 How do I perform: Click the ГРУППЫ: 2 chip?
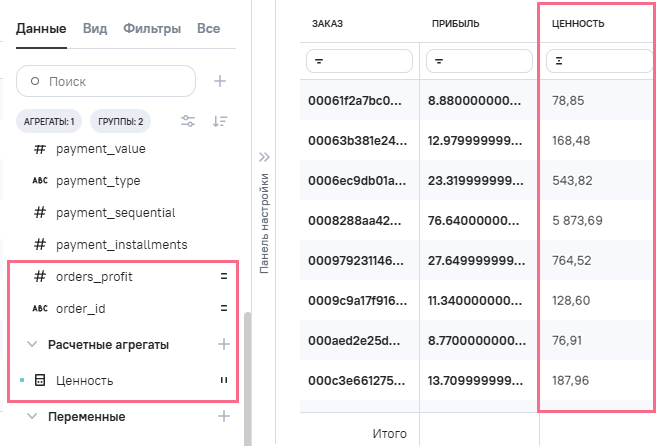(120, 122)
